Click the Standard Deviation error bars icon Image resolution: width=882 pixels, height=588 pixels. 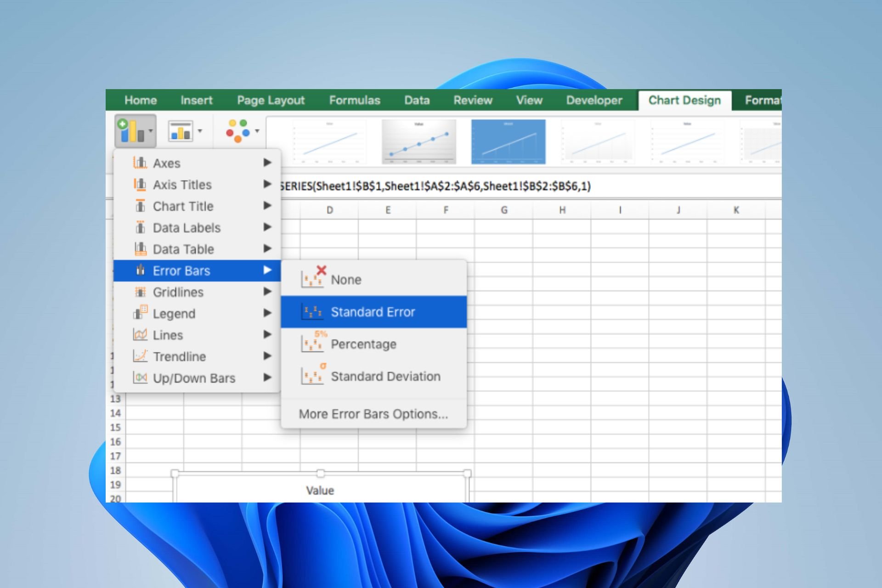(313, 374)
